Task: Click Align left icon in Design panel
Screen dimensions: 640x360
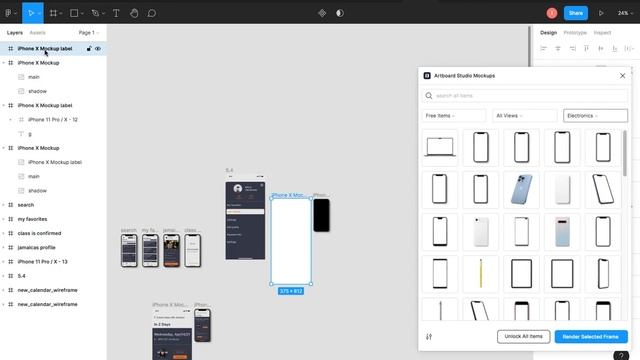Action: click(x=543, y=49)
